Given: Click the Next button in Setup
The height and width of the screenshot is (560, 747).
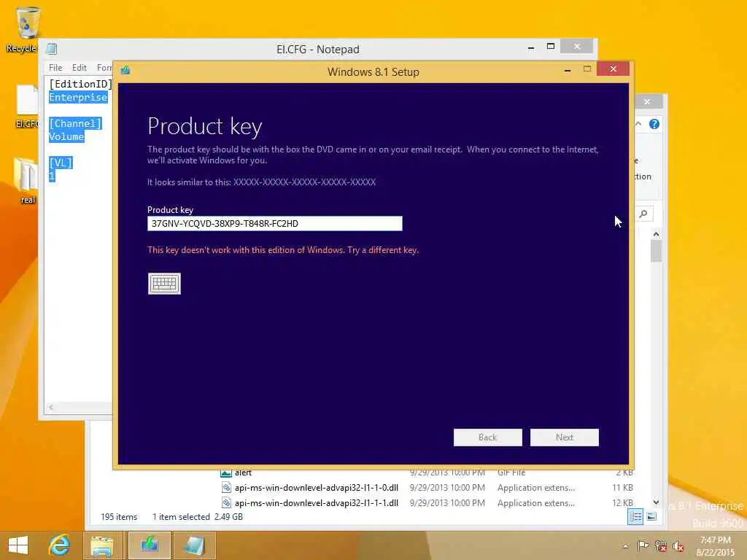Looking at the screenshot, I should pyautogui.click(x=565, y=437).
